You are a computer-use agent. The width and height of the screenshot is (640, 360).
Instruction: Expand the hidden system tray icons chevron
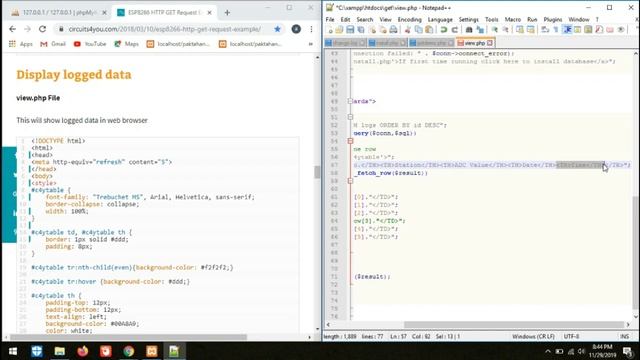point(548,351)
